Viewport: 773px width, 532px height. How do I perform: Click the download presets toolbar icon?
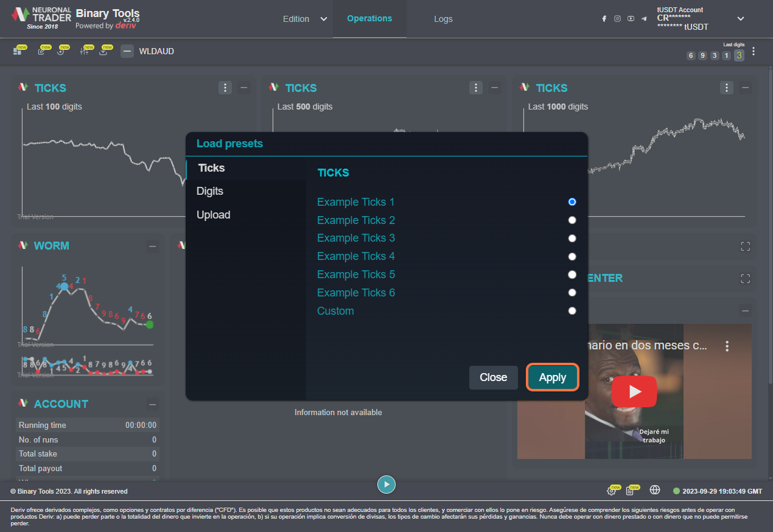coord(103,51)
